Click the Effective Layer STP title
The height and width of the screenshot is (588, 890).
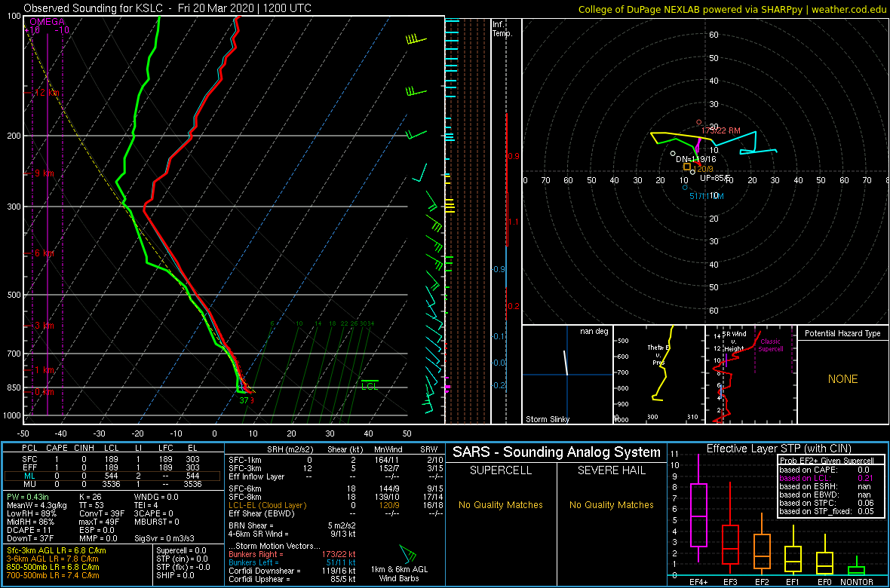click(778, 449)
